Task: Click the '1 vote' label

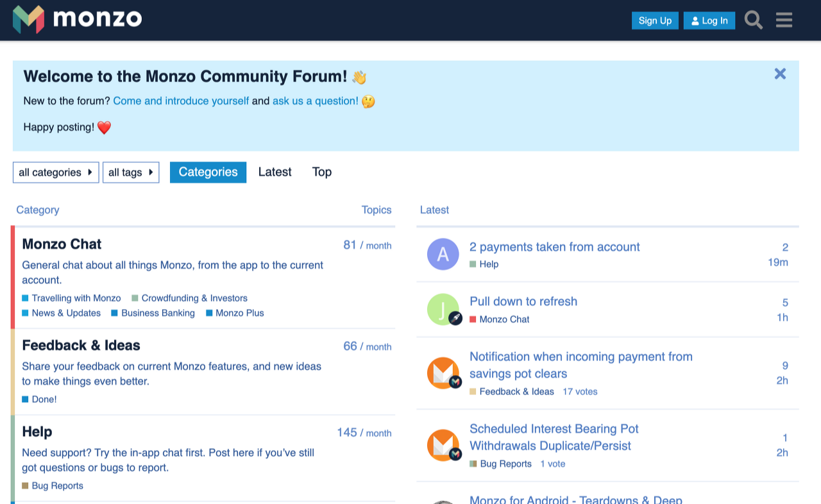Action: pos(553,464)
